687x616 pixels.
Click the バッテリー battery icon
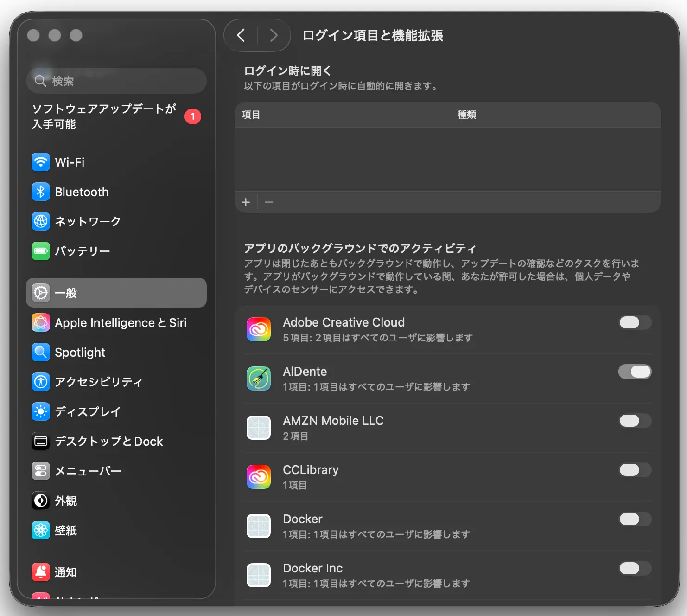[x=41, y=251]
